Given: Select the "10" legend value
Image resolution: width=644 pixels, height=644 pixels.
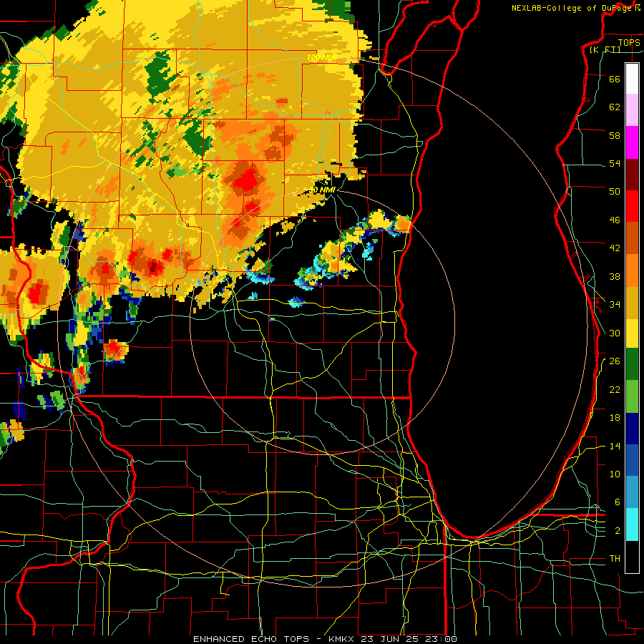Looking at the screenshot, I should (615, 474).
